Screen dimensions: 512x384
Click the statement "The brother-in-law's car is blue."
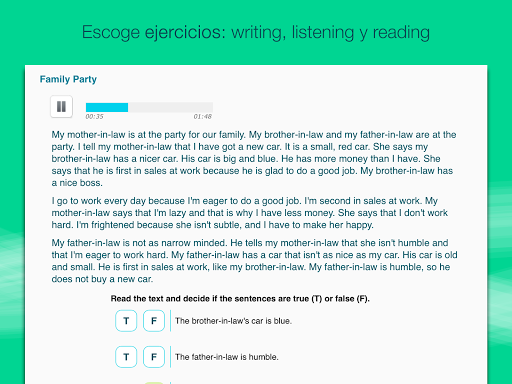pyautogui.click(x=233, y=321)
